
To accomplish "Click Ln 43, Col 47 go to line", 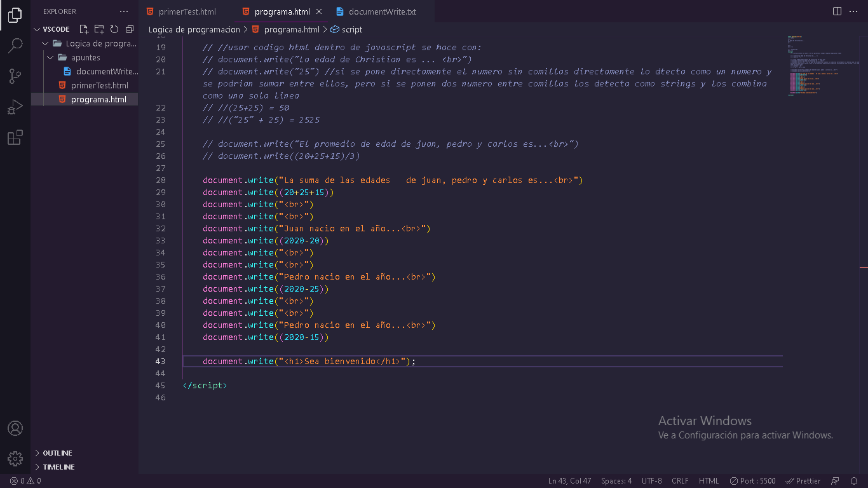I will [570, 481].
